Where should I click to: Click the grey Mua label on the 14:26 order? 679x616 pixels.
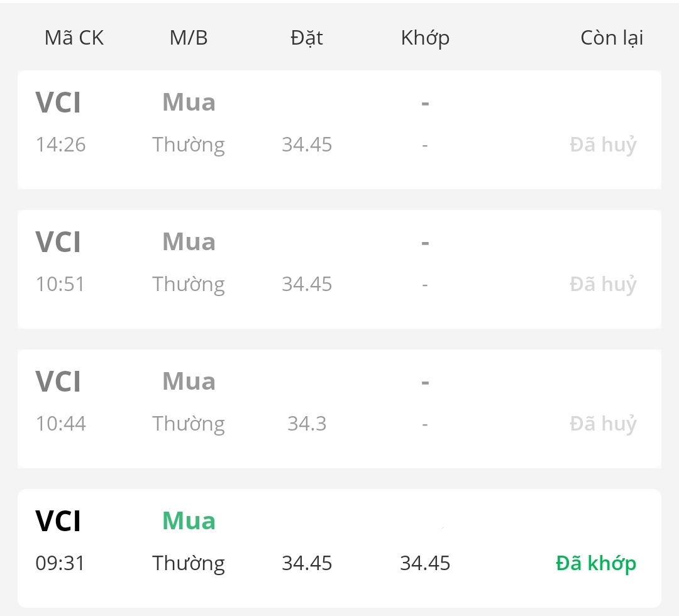pos(189,102)
